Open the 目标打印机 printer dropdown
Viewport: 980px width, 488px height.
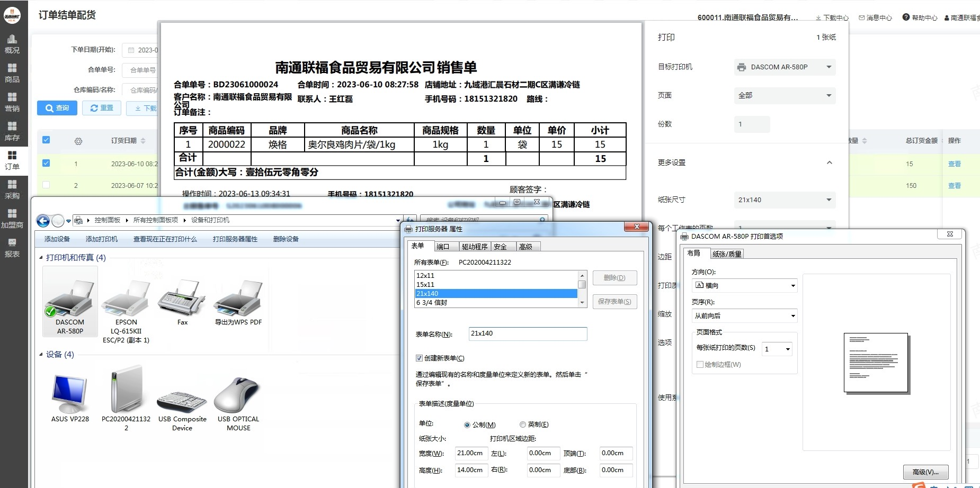(x=785, y=67)
